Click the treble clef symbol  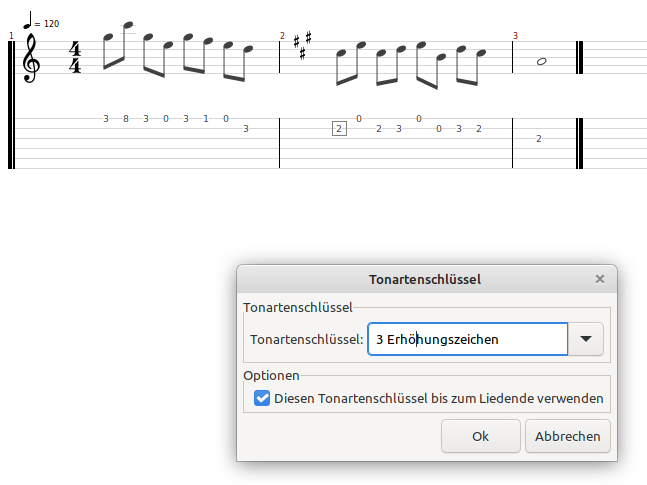(31, 58)
